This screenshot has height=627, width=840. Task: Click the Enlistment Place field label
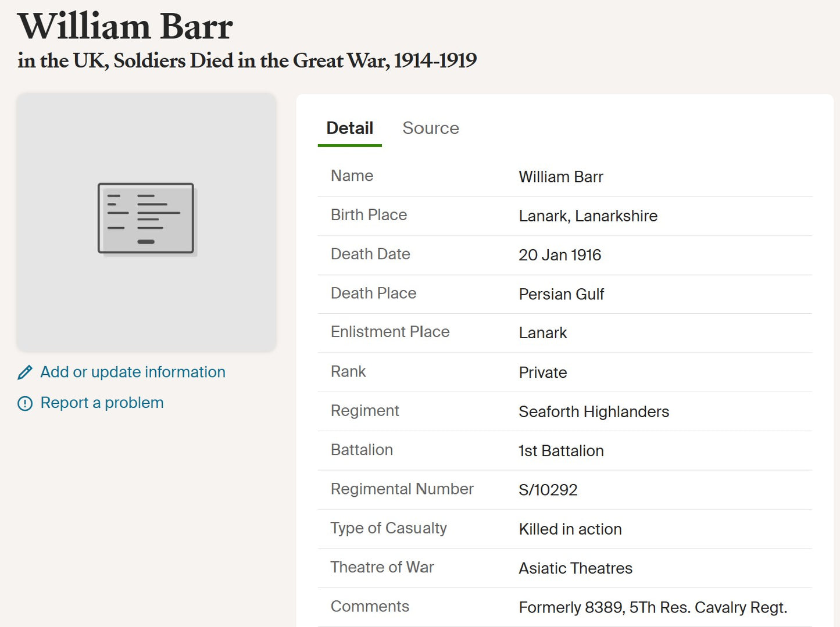coord(390,332)
